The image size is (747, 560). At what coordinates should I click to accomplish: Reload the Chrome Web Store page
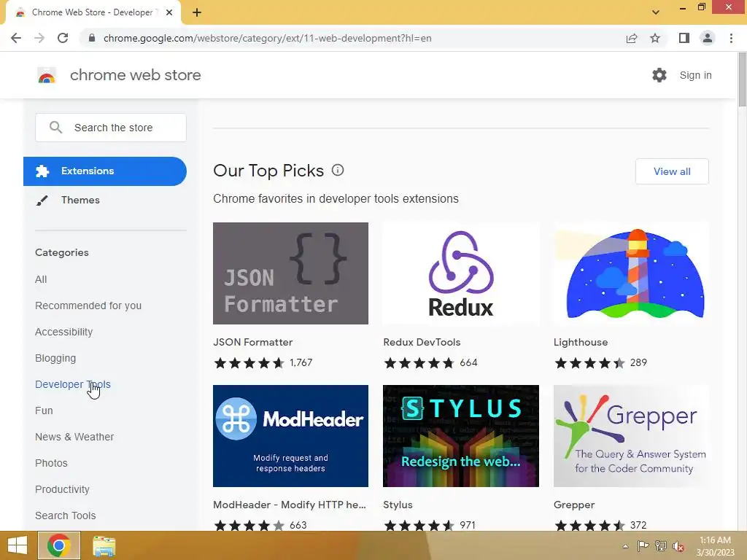click(63, 38)
